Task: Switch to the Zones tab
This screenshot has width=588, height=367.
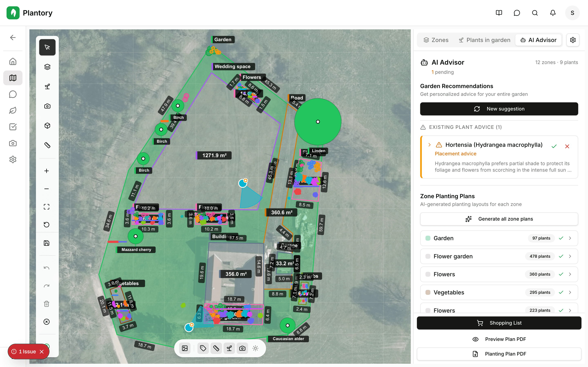Action: (x=436, y=40)
